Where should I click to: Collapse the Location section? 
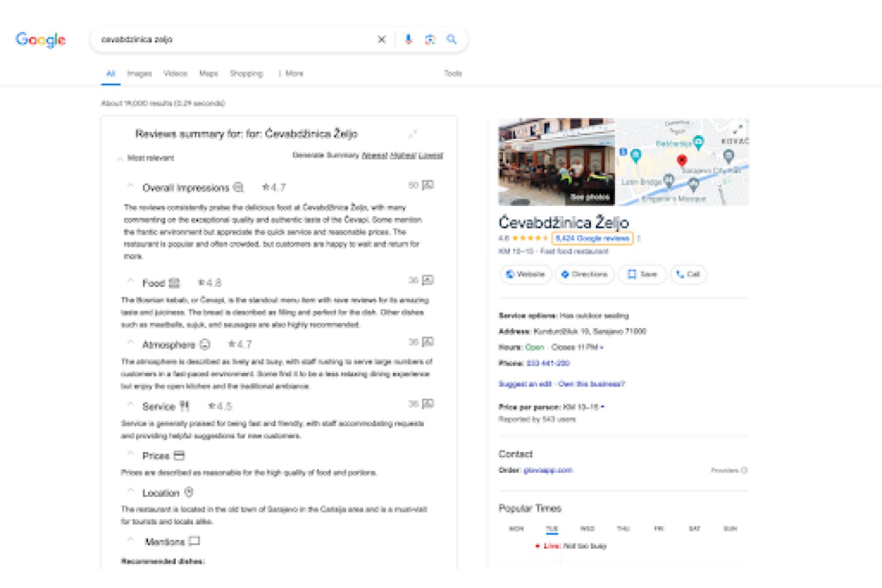(131, 491)
